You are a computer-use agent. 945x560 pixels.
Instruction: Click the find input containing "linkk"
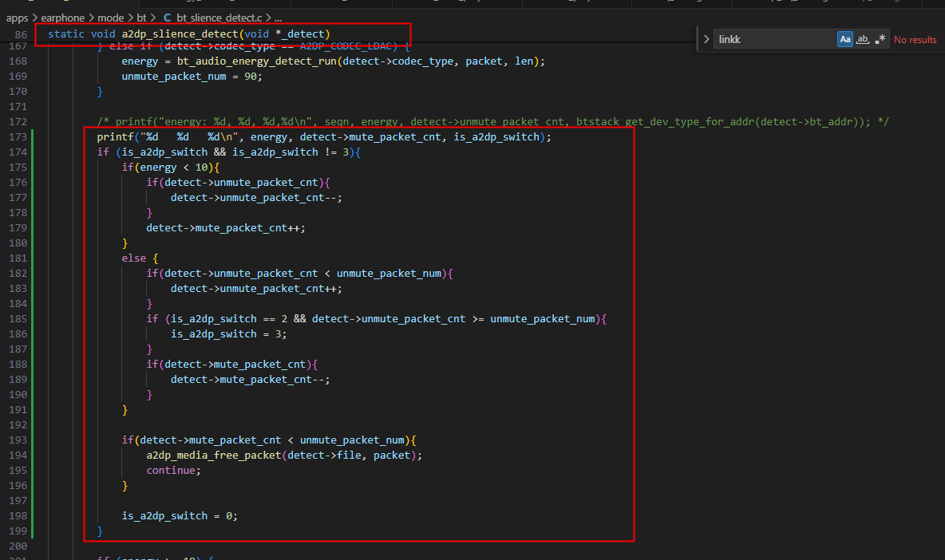click(774, 39)
